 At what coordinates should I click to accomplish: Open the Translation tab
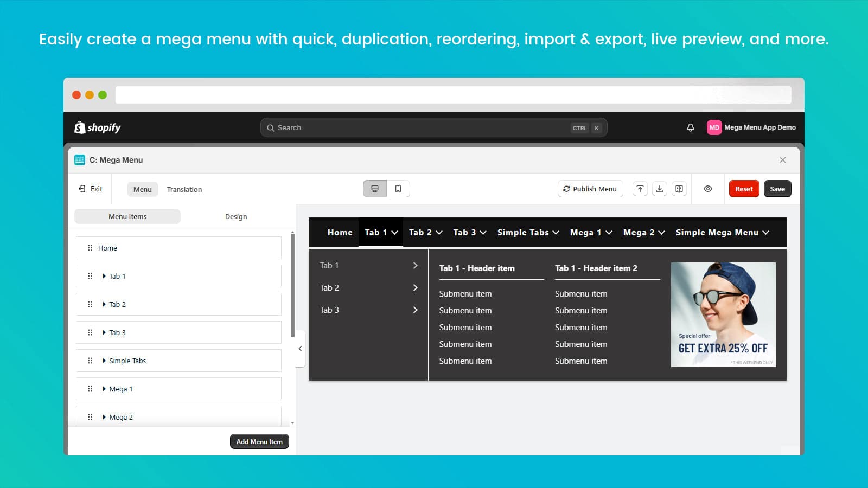pos(184,189)
